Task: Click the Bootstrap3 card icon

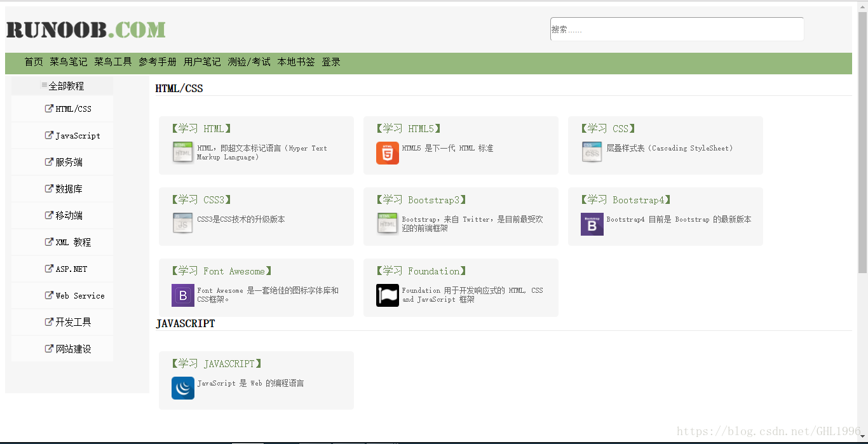Action: [x=388, y=224]
